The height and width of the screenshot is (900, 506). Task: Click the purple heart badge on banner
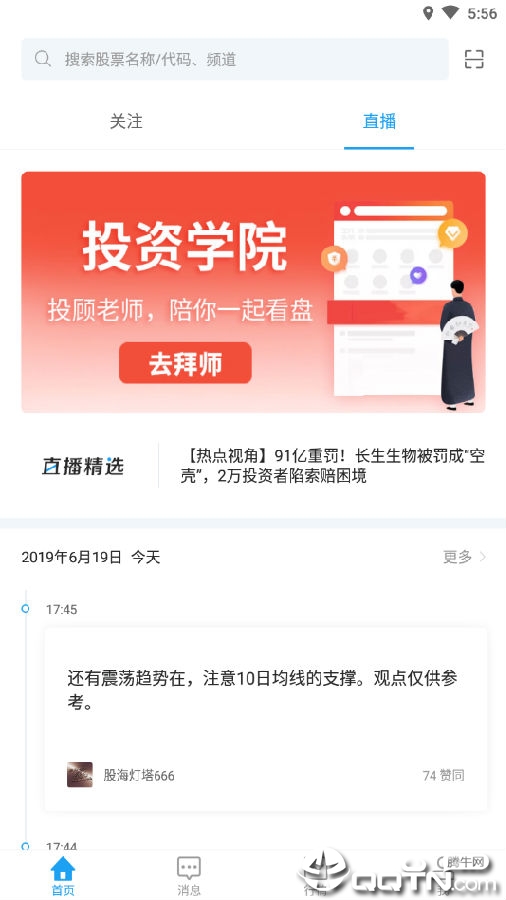click(x=419, y=275)
